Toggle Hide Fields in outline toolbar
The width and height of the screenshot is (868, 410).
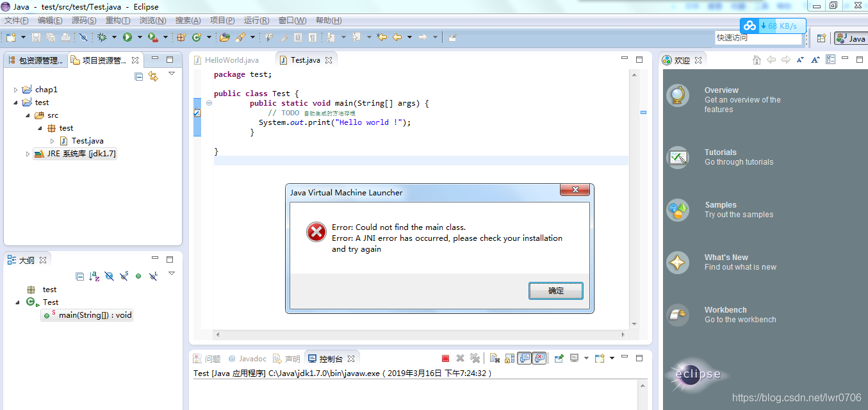click(x=109, y=276)
